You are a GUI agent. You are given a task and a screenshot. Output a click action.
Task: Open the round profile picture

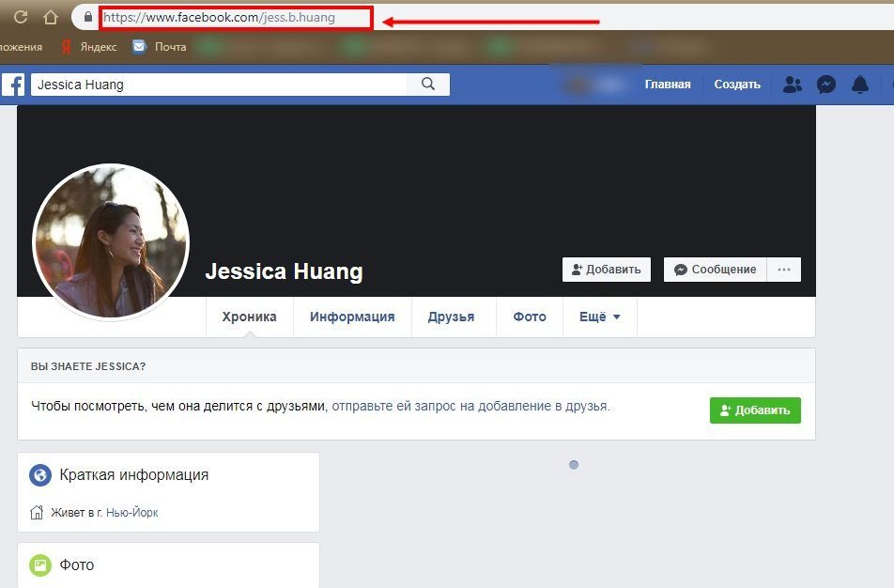(x=111, y=240)
